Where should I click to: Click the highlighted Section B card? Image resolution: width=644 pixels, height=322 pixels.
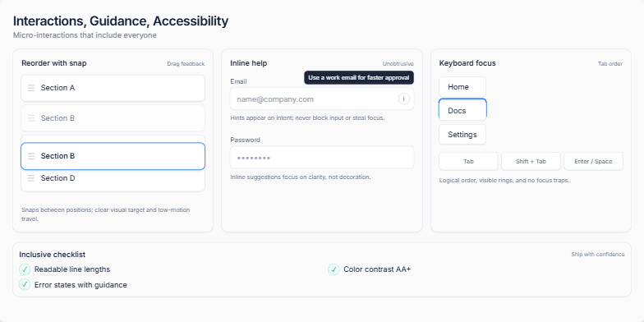click(x=113, y=156)
